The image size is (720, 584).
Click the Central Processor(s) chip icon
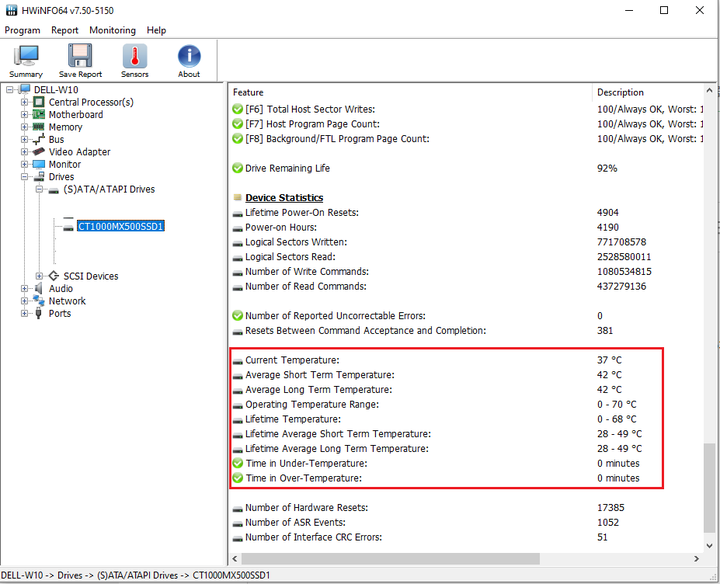click(39, 102)
